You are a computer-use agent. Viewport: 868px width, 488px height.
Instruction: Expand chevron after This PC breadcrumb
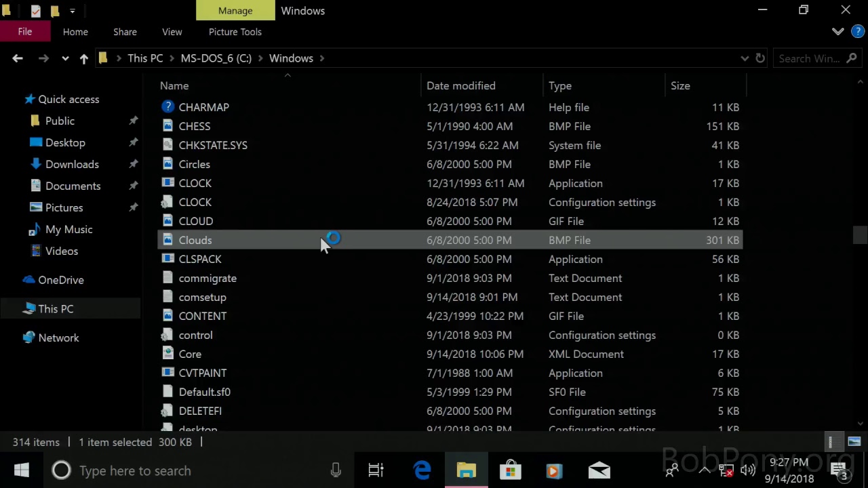click(172, 58)
